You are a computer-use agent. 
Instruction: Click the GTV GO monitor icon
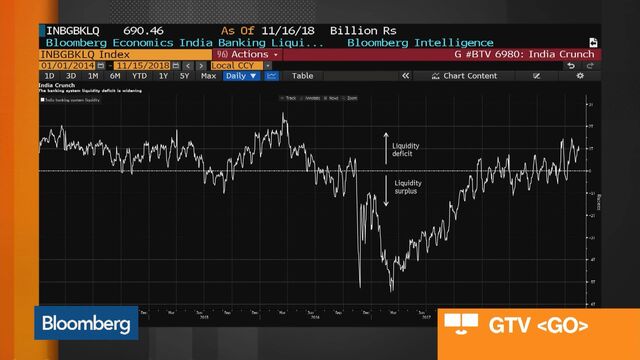coord(461,324)
